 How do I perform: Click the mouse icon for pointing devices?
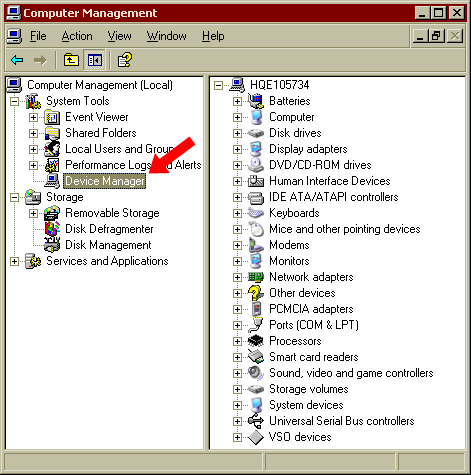point(256,229)
